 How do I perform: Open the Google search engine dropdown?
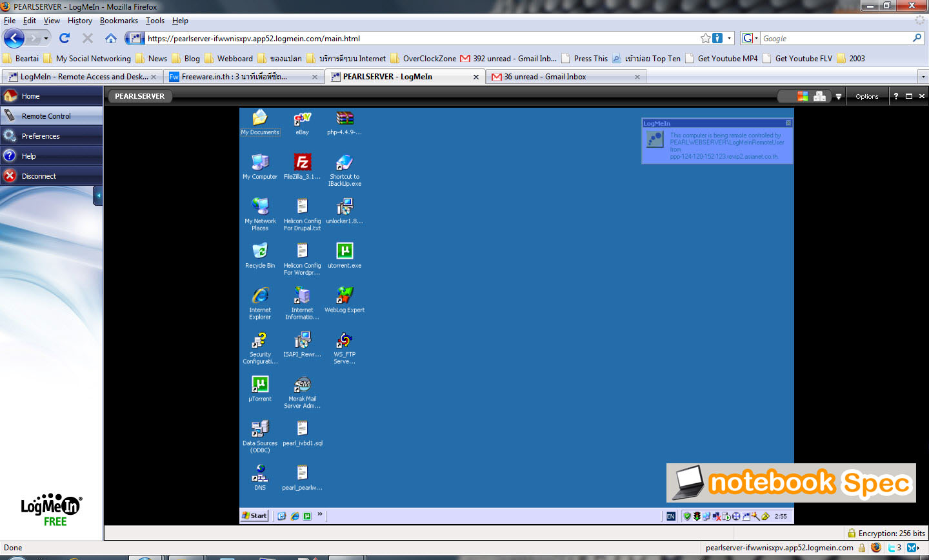click(750, 39)
